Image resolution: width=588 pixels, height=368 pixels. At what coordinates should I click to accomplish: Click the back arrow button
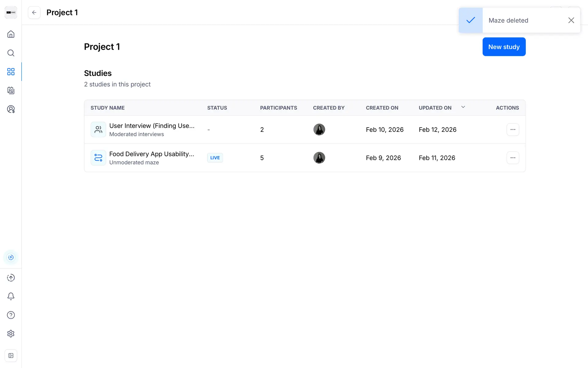tap(34, 13)
